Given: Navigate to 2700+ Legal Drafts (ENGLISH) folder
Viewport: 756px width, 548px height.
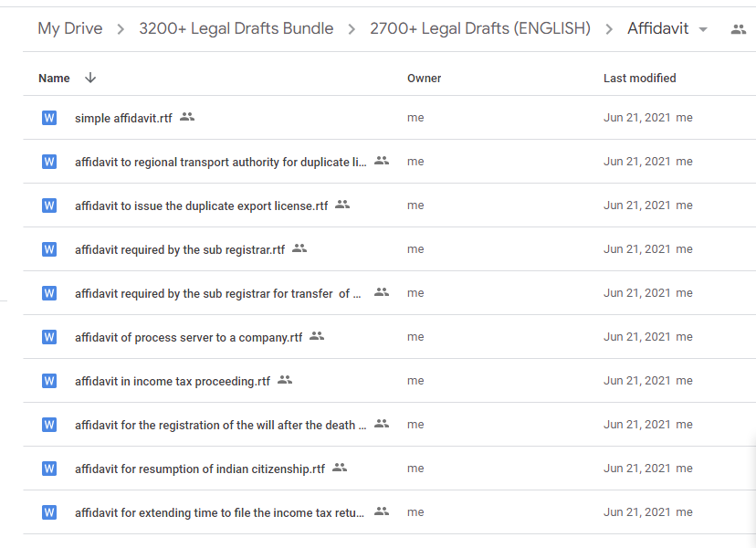Looking at the screenshot, I should (479, 29).
